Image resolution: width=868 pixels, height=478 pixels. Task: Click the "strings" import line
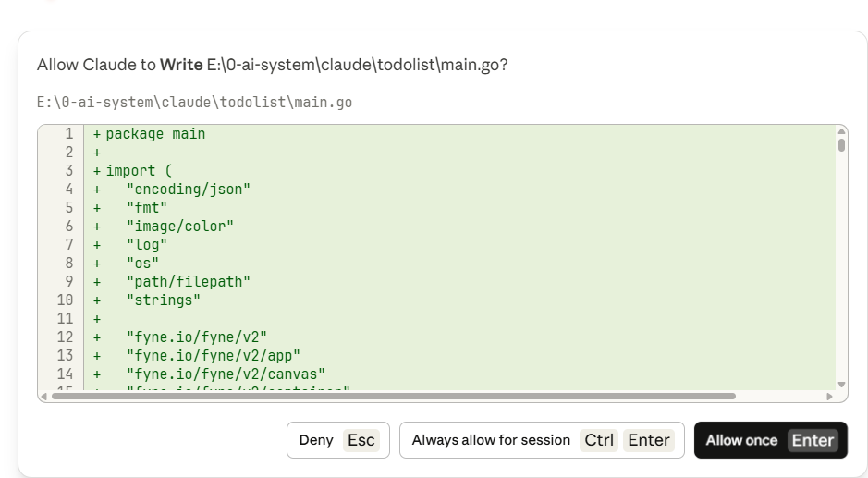point(164,300)
